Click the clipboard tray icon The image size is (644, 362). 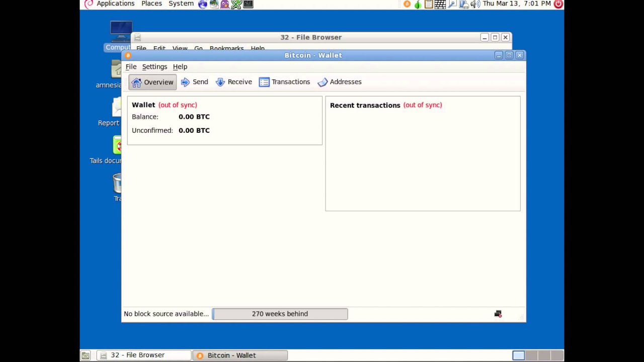pos(429,4)
